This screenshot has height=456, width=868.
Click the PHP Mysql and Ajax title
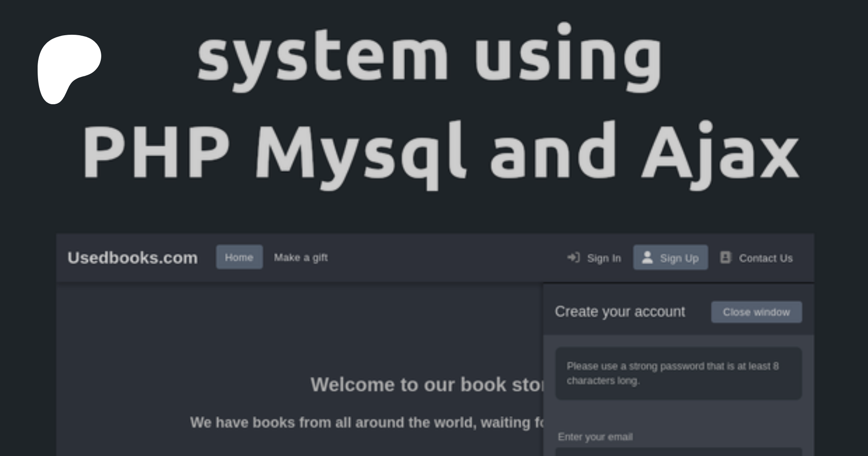pyautogui.click(x=440, y=152)
